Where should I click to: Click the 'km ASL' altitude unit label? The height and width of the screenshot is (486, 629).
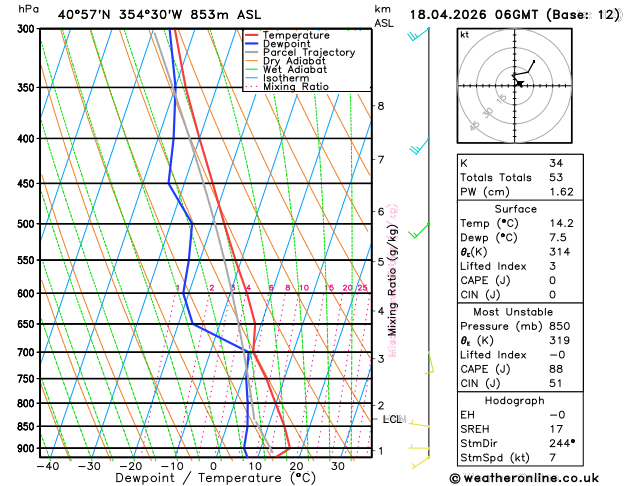click(384, 16)
